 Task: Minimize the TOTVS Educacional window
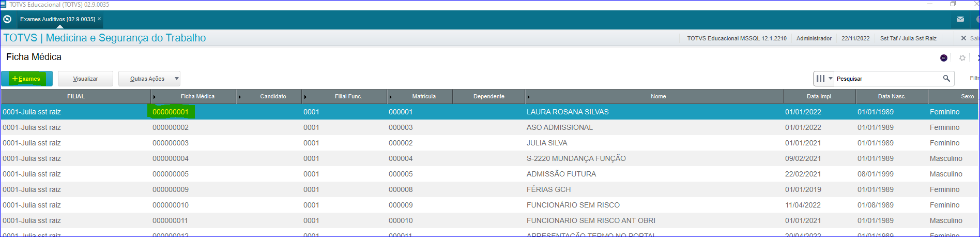[x=930, y=4]
